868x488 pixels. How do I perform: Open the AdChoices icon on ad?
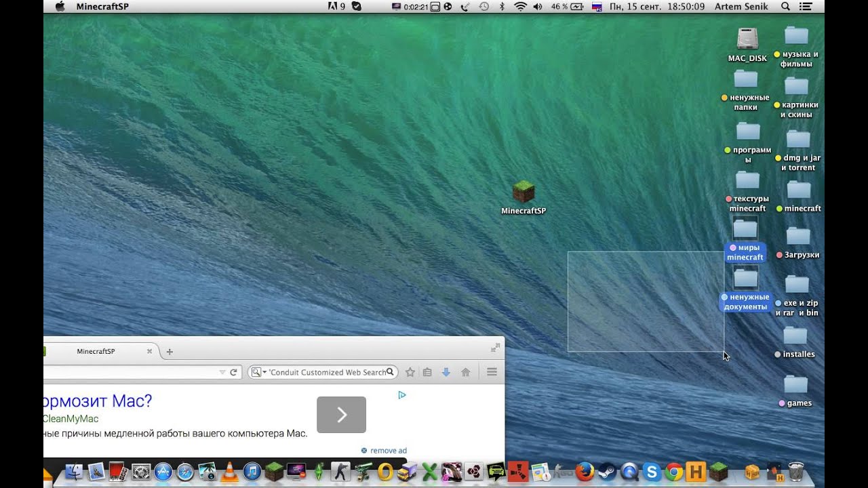[x=402, y=394]
